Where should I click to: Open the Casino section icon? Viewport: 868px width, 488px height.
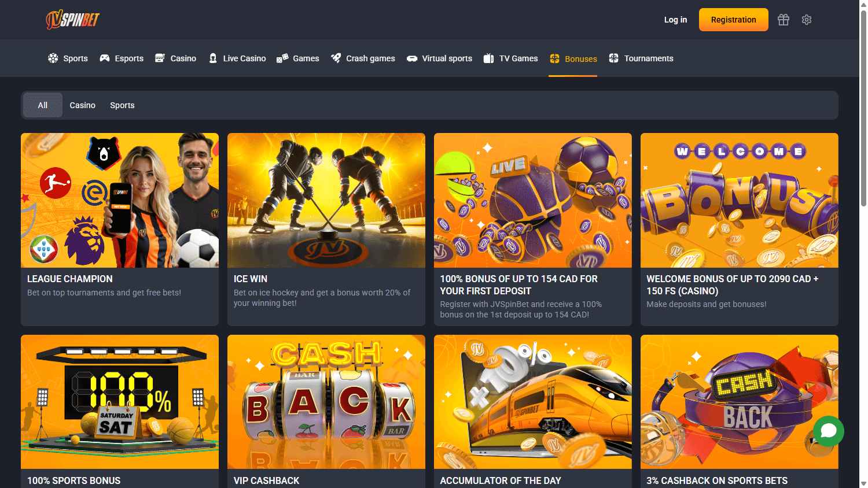tap(159, 58)
